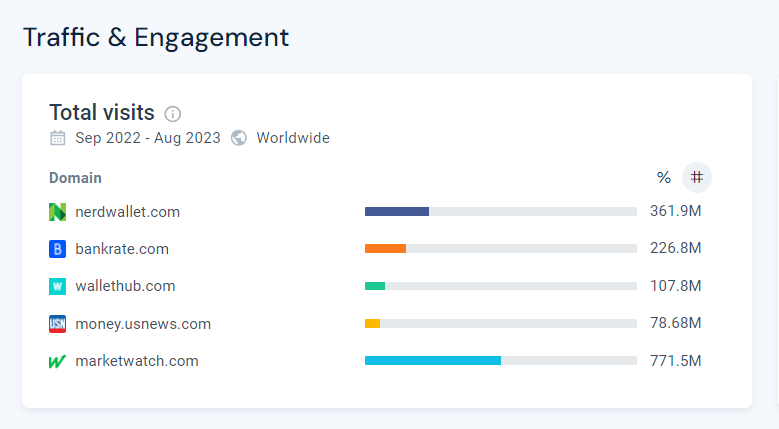This screenshot has width=779, height=429.
Task: Click the calendar icon next to date range
Action: pos(58,138)
